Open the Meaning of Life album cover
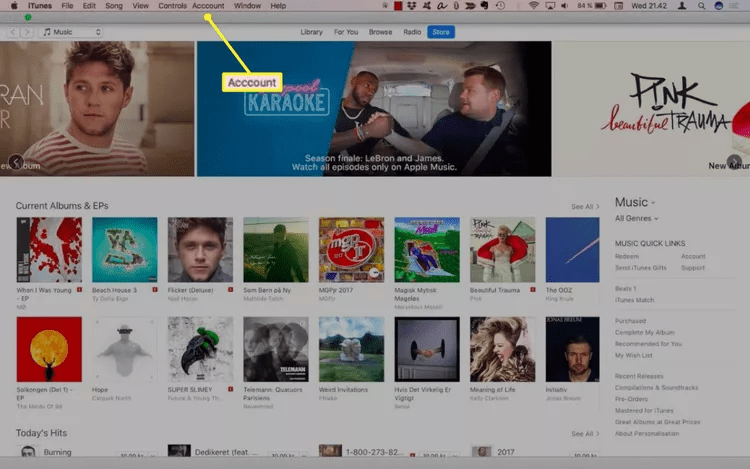The width and height of the screenshot is (750, 469). pyautogui.click(x=502, y=349)
